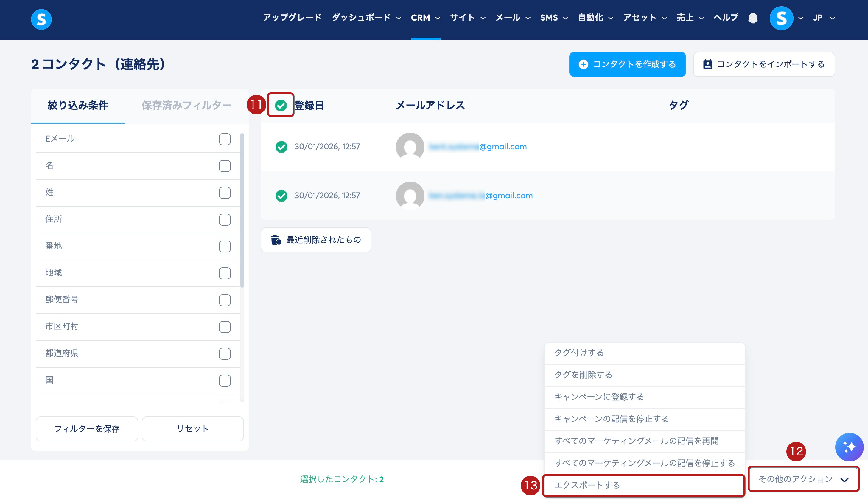Tick the 郵便番号 filter checkbox
Screen dimensions: 868x499
(x=225, y=300)
